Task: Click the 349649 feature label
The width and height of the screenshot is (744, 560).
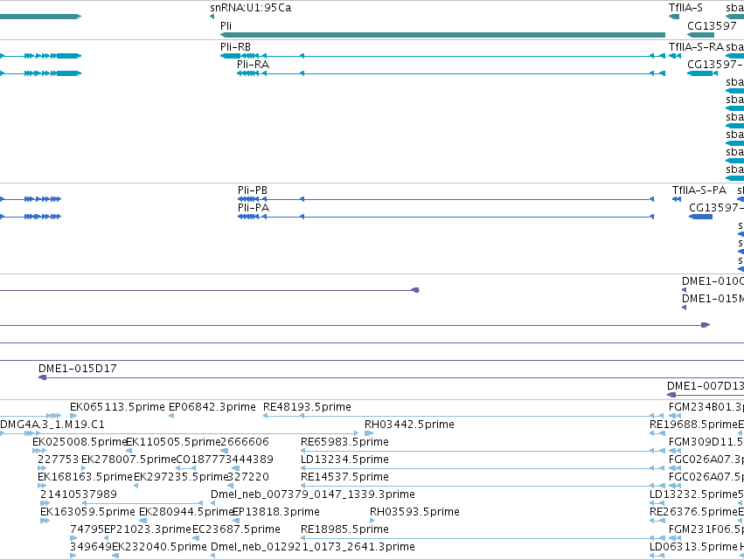Action: [x=91, y=547]
